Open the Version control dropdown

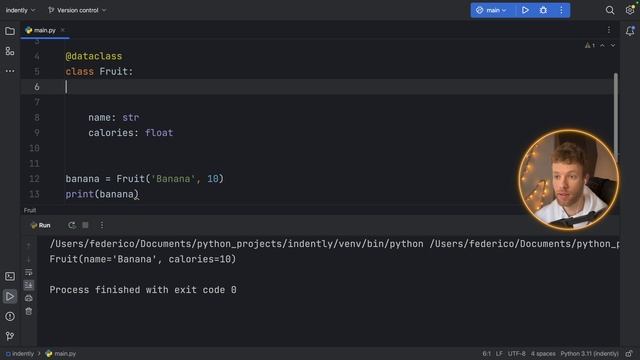pos(77,10)
